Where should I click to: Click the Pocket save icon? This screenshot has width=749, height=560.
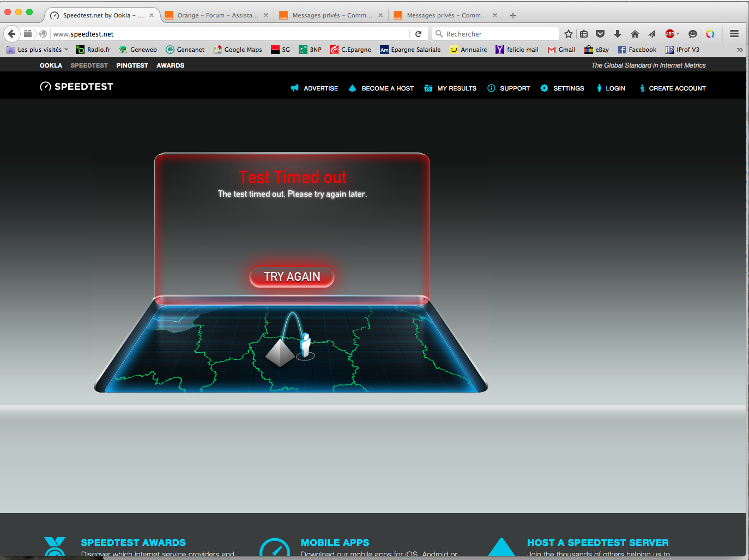600,34
